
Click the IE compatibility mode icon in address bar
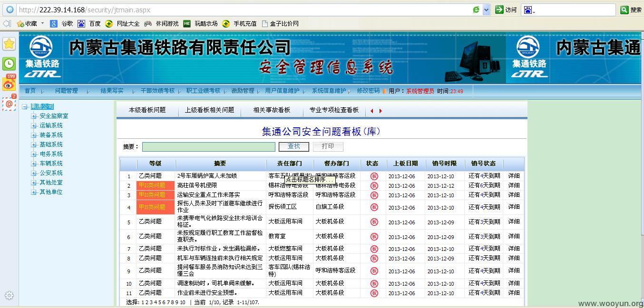tap(476, 10)
